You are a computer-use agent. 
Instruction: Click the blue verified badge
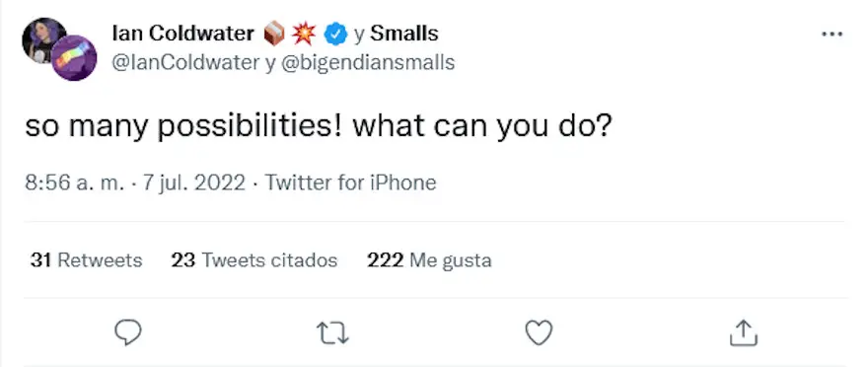tap(335, 35)
